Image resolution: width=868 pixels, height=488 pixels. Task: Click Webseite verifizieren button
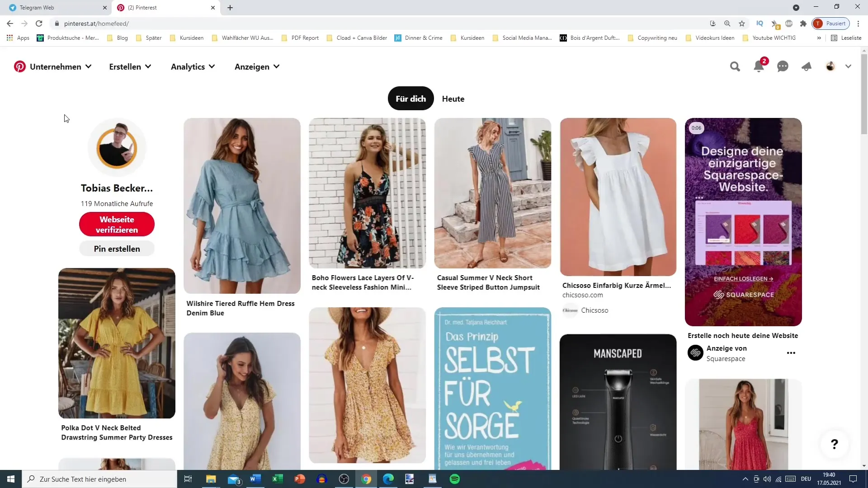(117, 225)
